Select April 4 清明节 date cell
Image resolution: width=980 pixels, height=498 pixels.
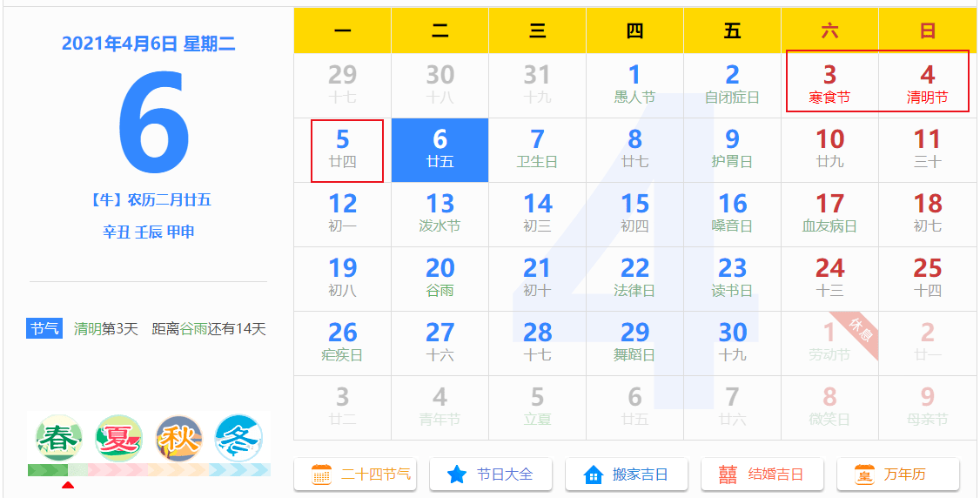pyautogui.click(x=927, y=85)
